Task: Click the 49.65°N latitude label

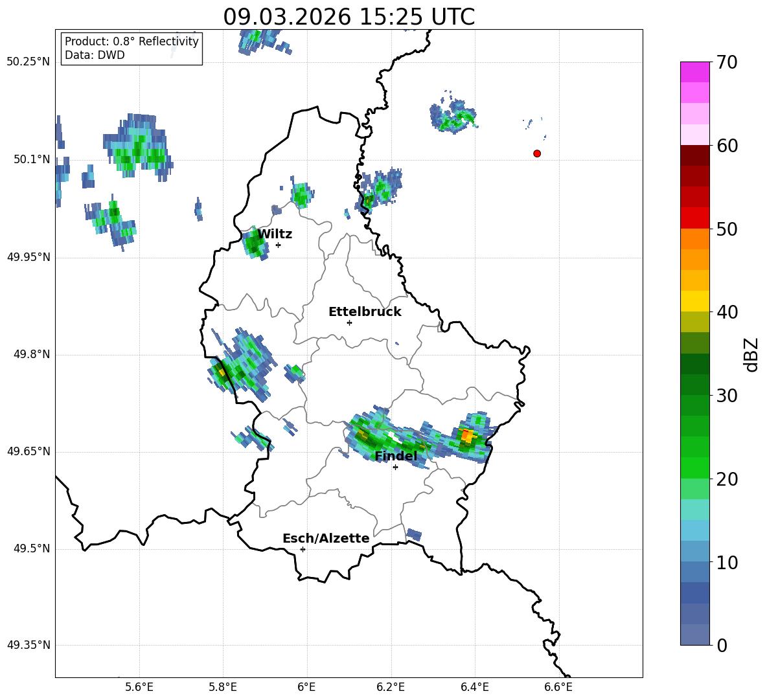Action: (29, 451)
